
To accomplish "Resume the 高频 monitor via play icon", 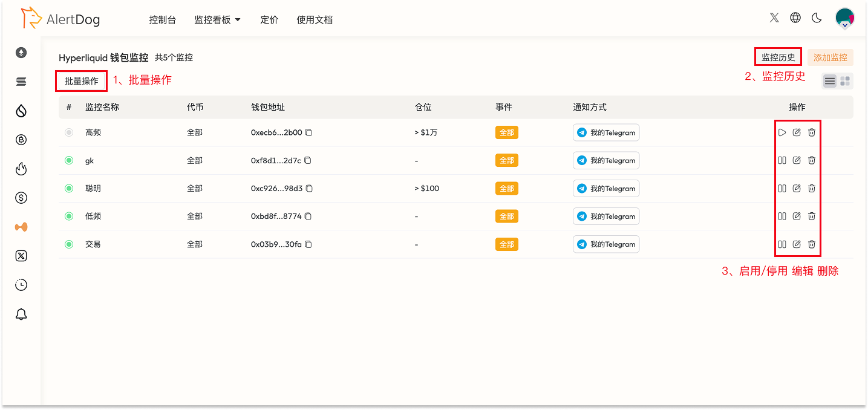I will [x=782, y=132].
